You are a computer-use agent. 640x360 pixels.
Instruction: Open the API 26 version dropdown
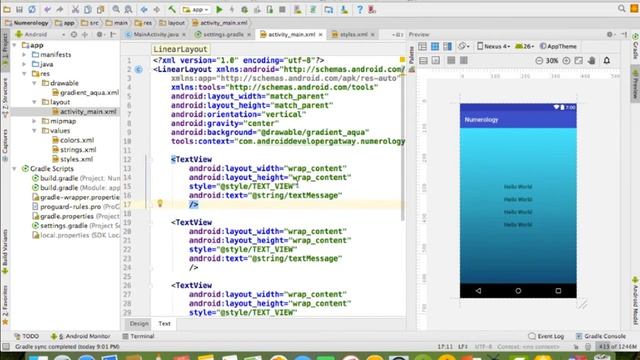coord(525,47)
